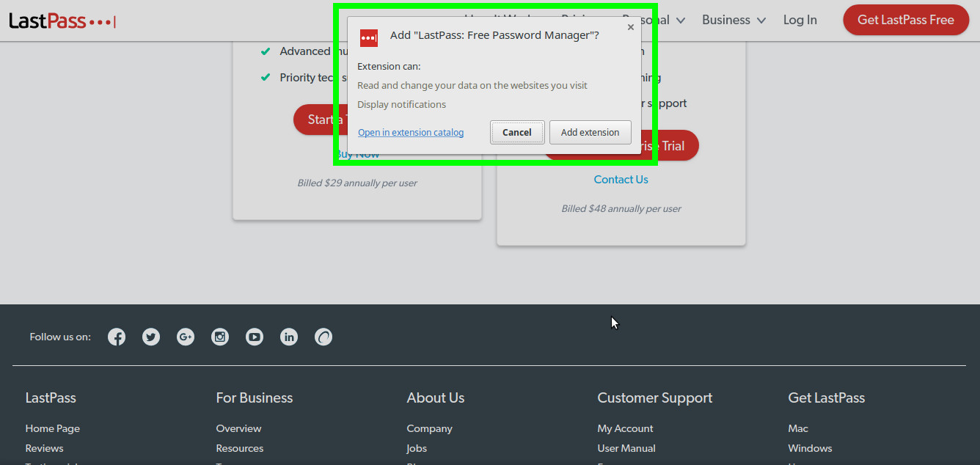The height and width of the screenshot is (465, 980).
Task: Click the 'Follow us on:' label
Action: (60, 337)
